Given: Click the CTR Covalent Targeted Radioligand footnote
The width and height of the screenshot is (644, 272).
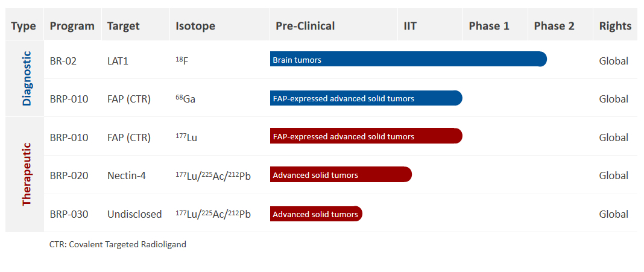Looking at the screenshot, I should pyautogui.click(x=118, y=244).
